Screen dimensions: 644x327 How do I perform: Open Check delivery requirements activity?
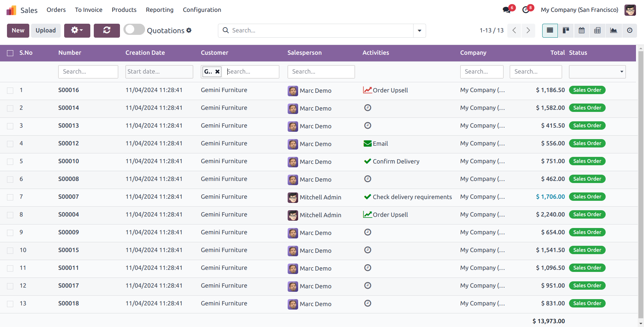tap(408, 197)
